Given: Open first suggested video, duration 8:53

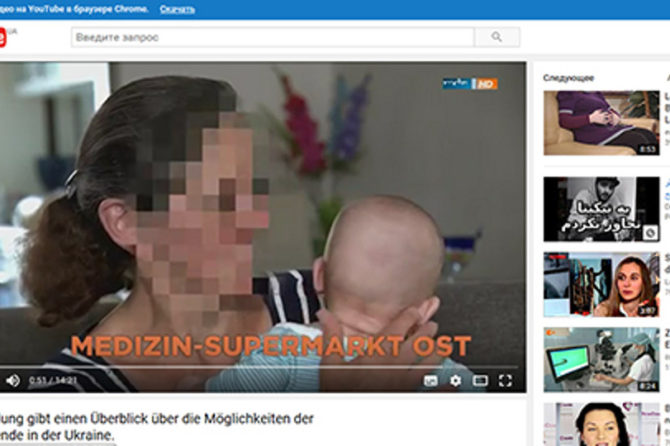Looking at the screenshot, I should tap(601, 123).
